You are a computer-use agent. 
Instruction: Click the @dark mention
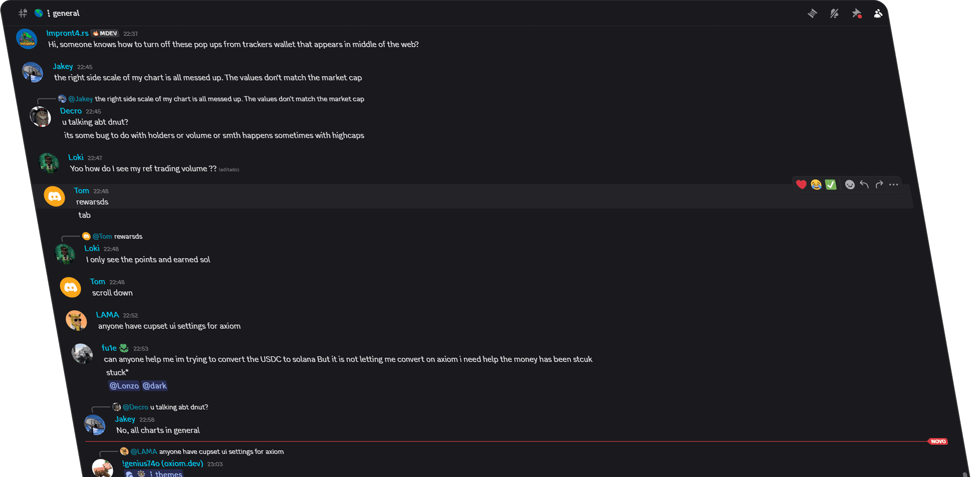point(154,386)
